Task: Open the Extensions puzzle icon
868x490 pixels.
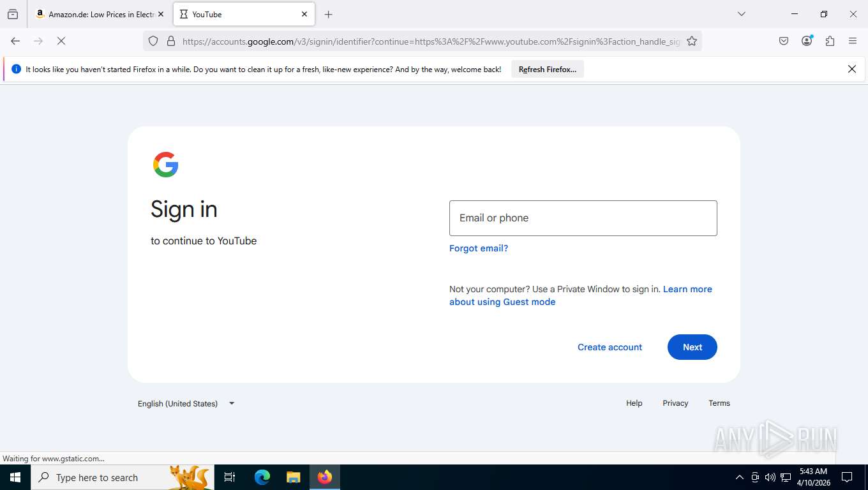Action: (830, 41)
